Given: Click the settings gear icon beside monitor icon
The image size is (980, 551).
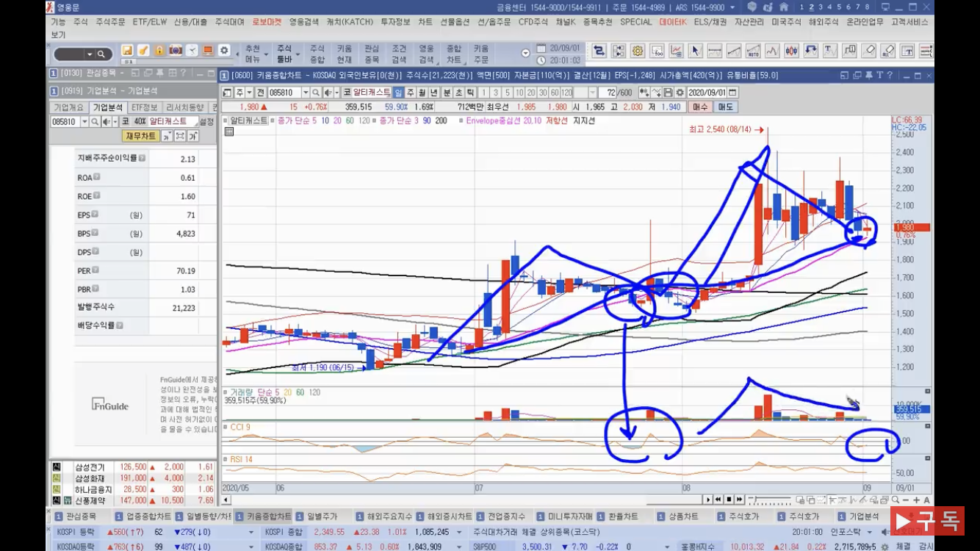Looking at the screenshot, I should [x=224, y=51].
